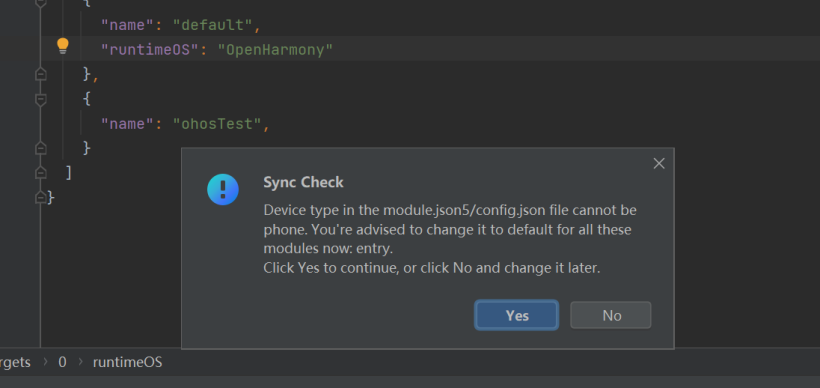Place cursor on "OpenHarmony" value

tap(275, 50)
